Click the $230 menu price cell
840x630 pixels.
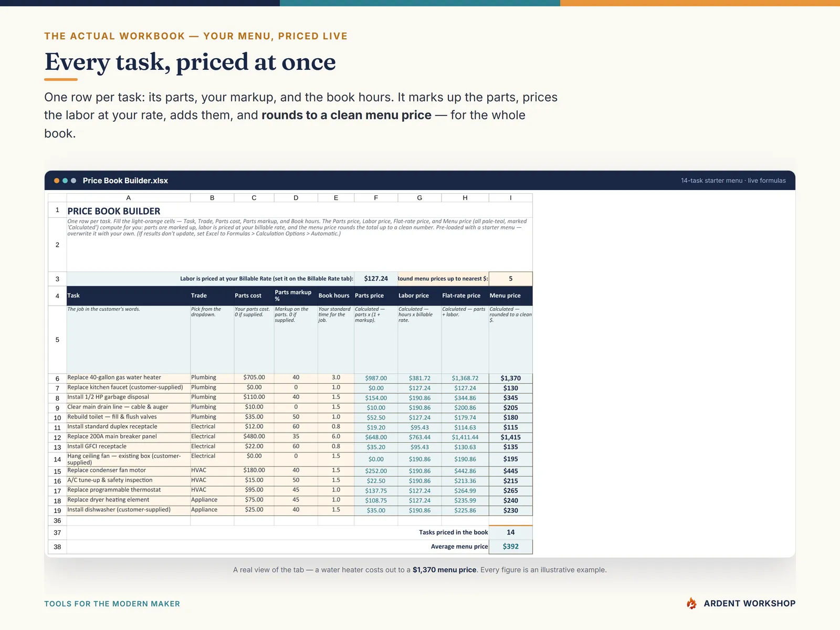click(x=510, y=510)
